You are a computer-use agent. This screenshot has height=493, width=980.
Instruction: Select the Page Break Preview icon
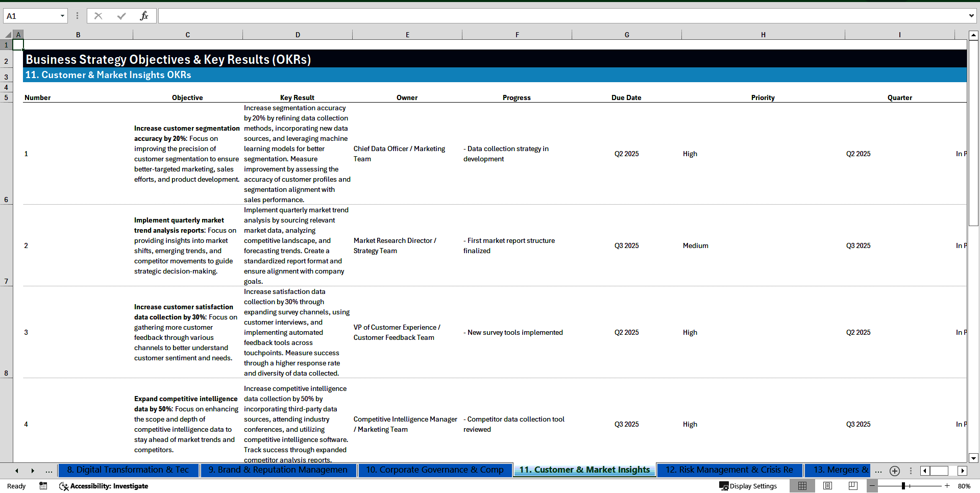[x=852, y=486]
